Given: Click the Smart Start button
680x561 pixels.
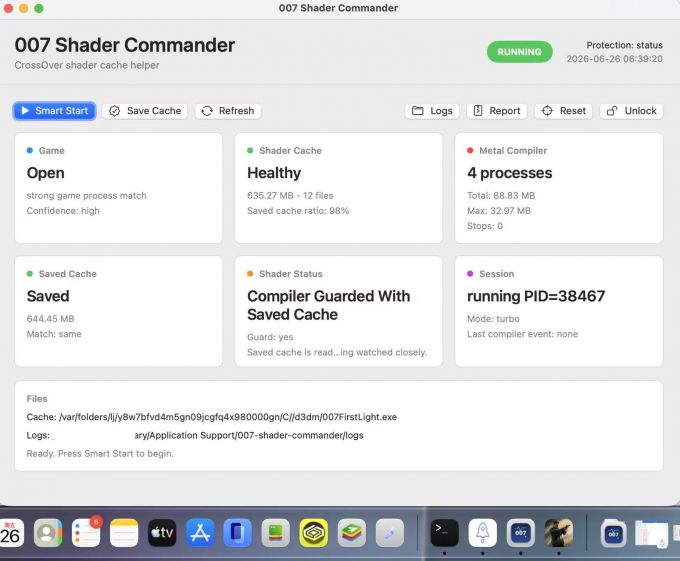Looking at the screenshot, I should coord(55,111).
